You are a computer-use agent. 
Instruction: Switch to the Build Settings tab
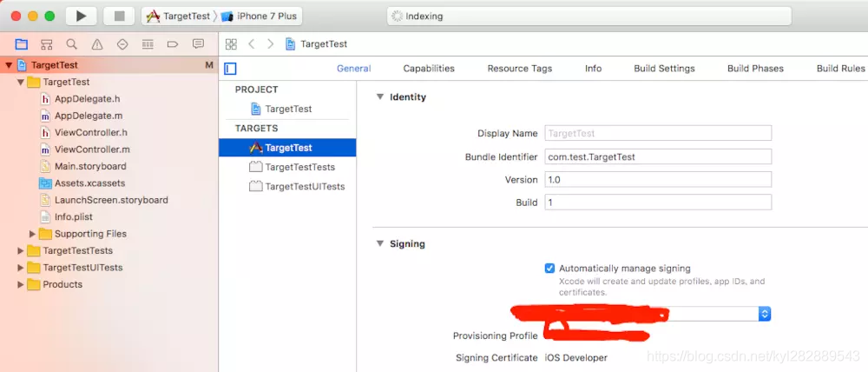(x=664, y=69)
